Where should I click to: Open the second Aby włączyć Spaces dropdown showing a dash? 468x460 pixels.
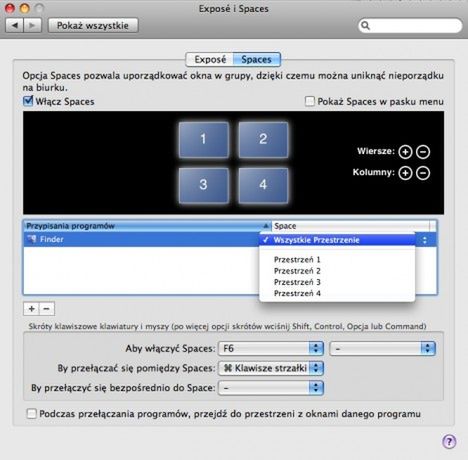pos(382,349)
